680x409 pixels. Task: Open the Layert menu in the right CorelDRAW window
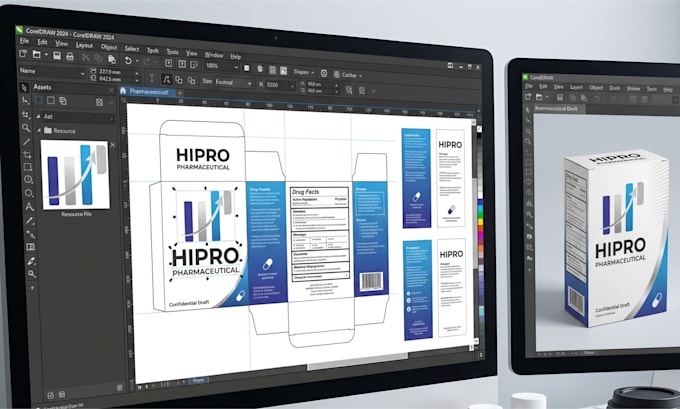(x=576, y=87)
